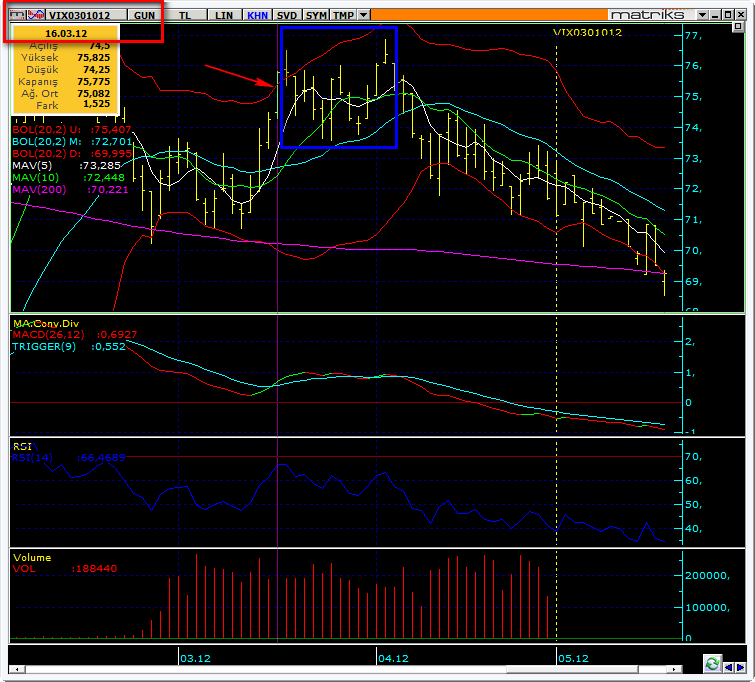
Task: Click the VIX0301012 symbol field
Action: coord(87,15)
